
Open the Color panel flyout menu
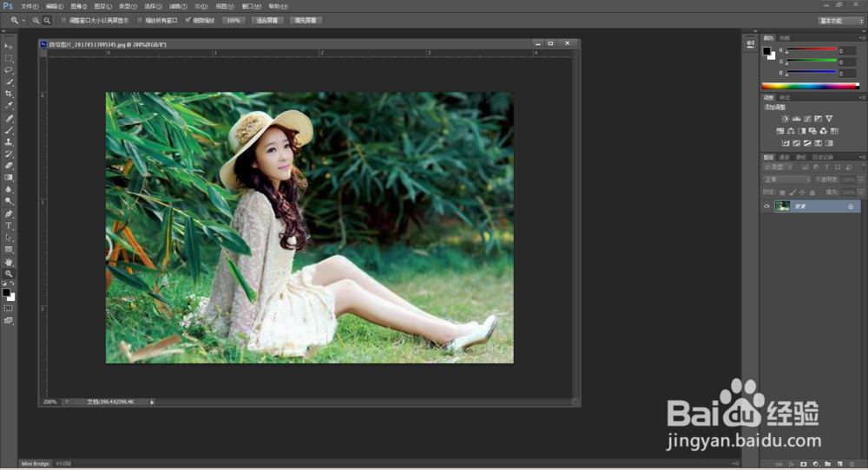[861, 38]
